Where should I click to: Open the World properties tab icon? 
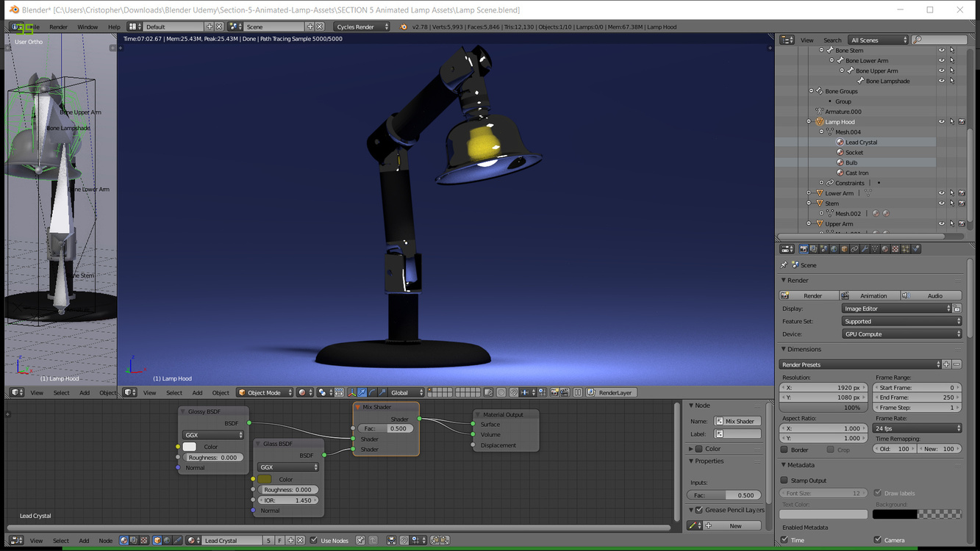coord(834,249)
